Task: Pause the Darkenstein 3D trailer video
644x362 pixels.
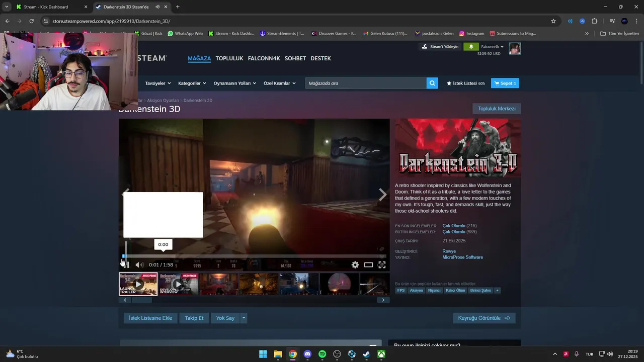Action: click(x=126, y=264)
